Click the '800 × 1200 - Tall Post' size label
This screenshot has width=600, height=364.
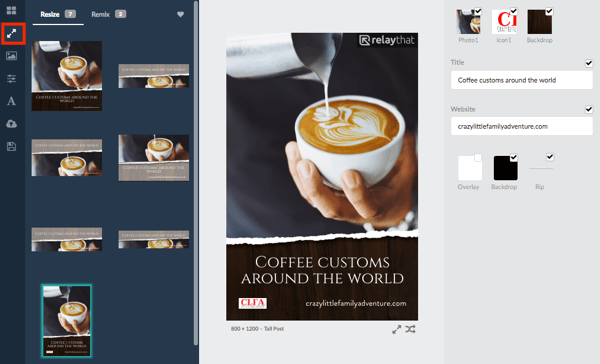pos(257,329)
